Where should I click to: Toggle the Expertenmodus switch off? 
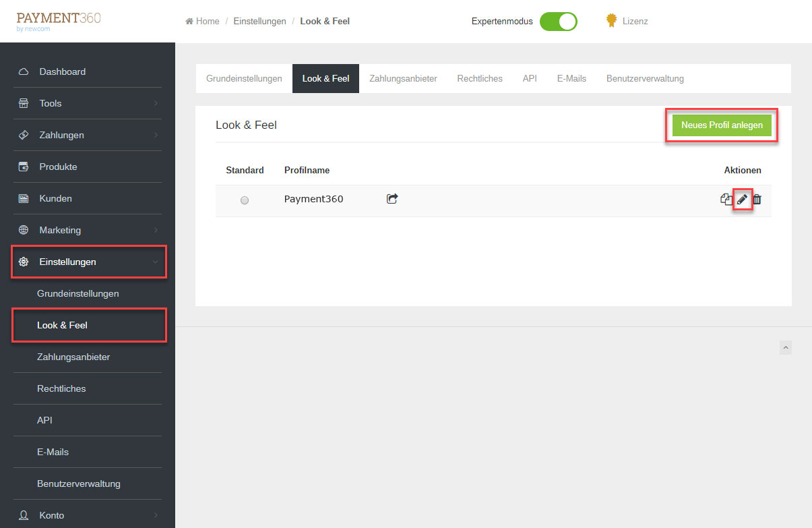pos(558,21)
